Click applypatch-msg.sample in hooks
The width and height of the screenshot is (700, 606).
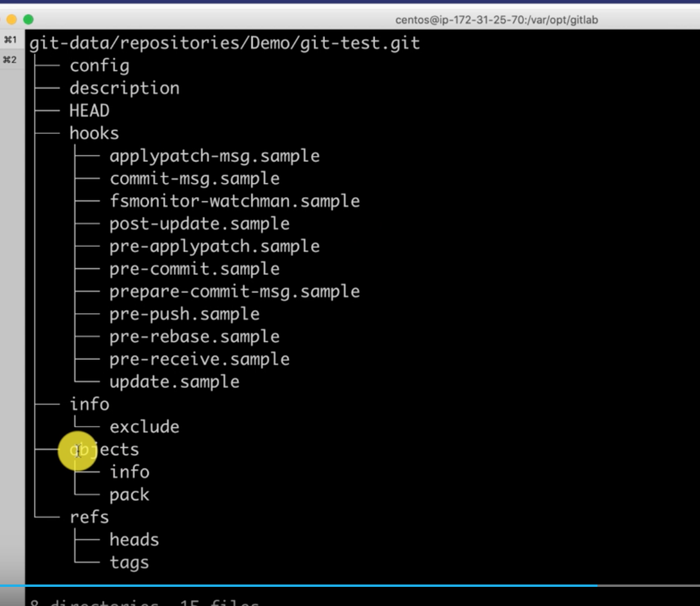click(x=215, y=157)
